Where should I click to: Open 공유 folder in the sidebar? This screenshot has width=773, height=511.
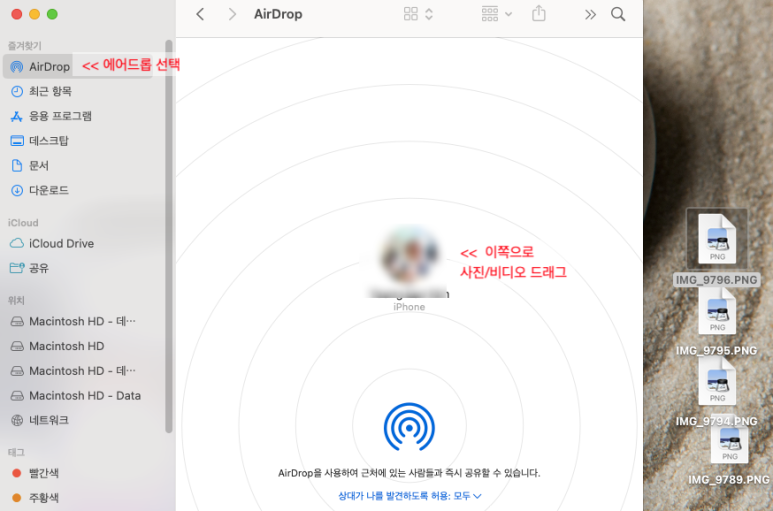pyautogui.click(x=38, y=268)
